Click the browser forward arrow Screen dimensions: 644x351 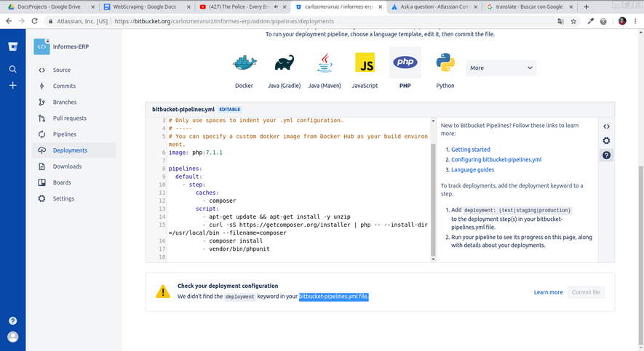tap(21, 21)
